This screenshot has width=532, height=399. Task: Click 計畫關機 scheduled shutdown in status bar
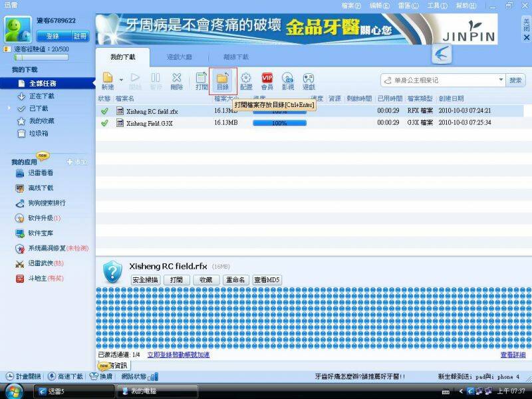[24, 376]
